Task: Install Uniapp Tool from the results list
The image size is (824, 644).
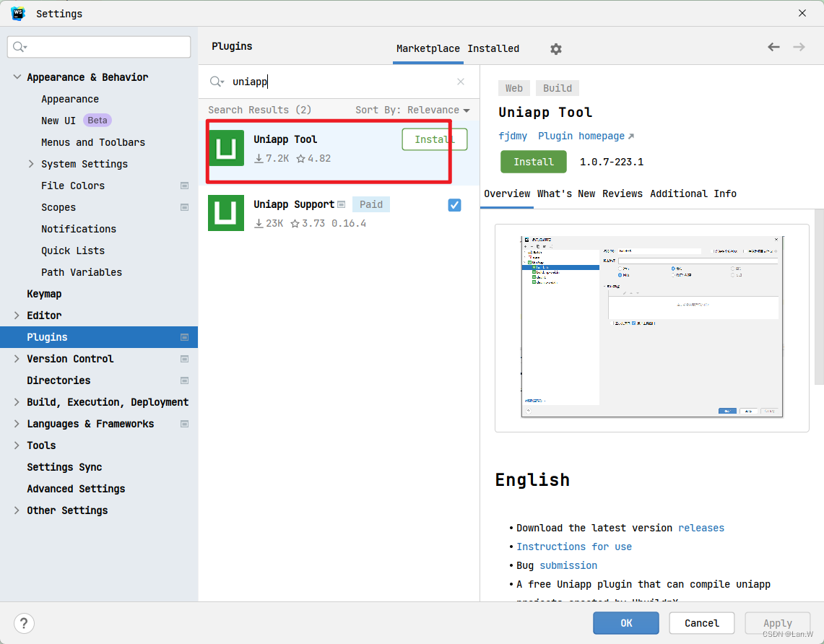Action: (434, 139)
